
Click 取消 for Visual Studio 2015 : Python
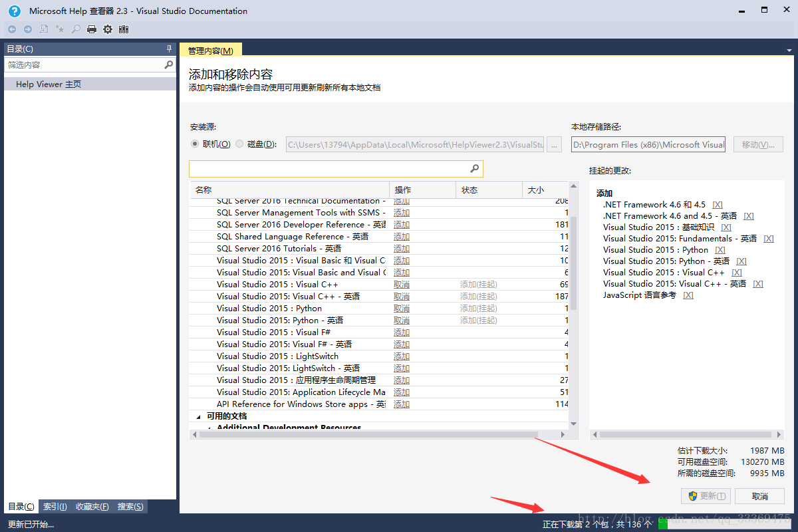click(x=402, y=309)
